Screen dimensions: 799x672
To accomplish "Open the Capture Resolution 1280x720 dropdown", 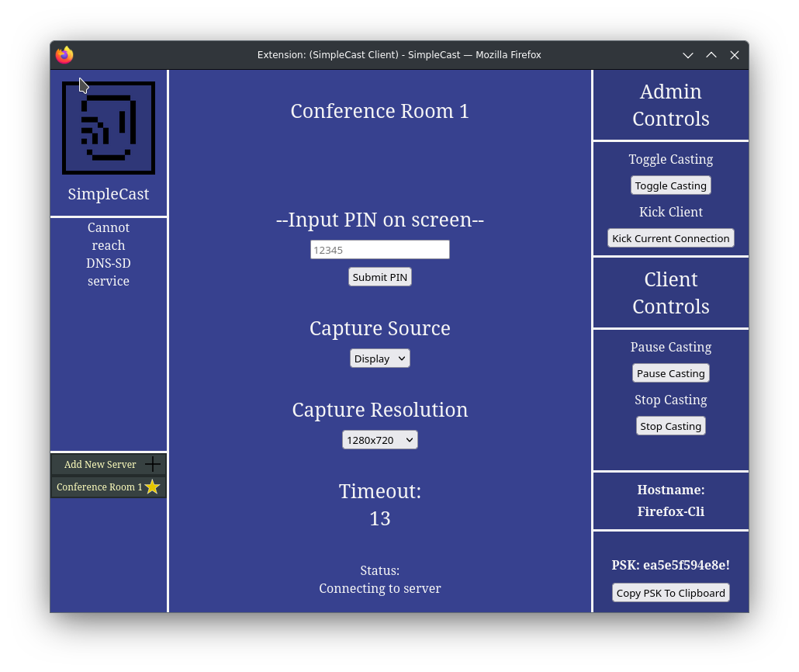I will 380,440.
